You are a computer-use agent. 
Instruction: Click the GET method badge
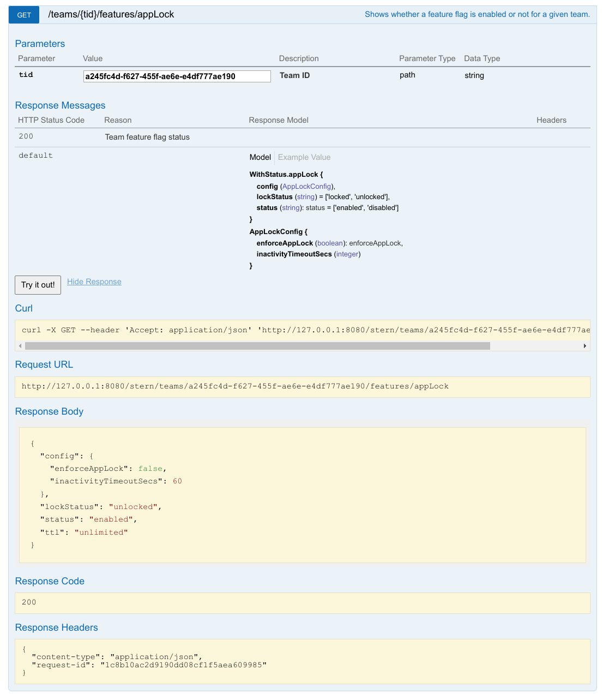(x=24, y=15)
